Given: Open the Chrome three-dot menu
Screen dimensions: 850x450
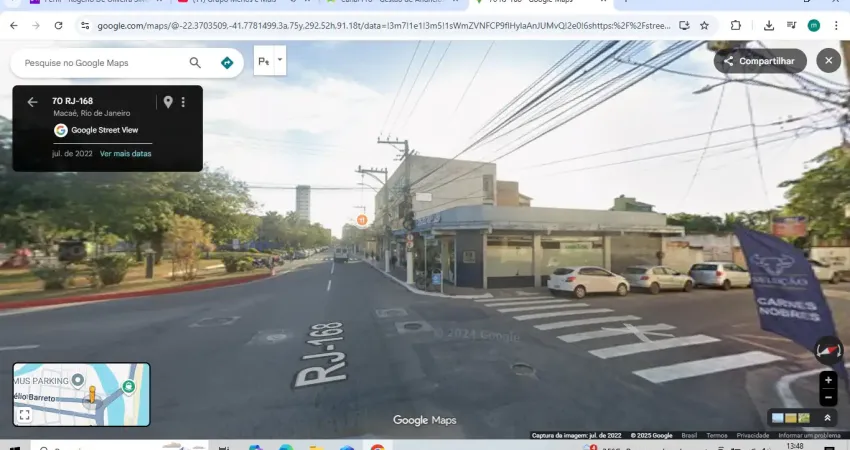Looking at the screenshot, I should [836, 25].
